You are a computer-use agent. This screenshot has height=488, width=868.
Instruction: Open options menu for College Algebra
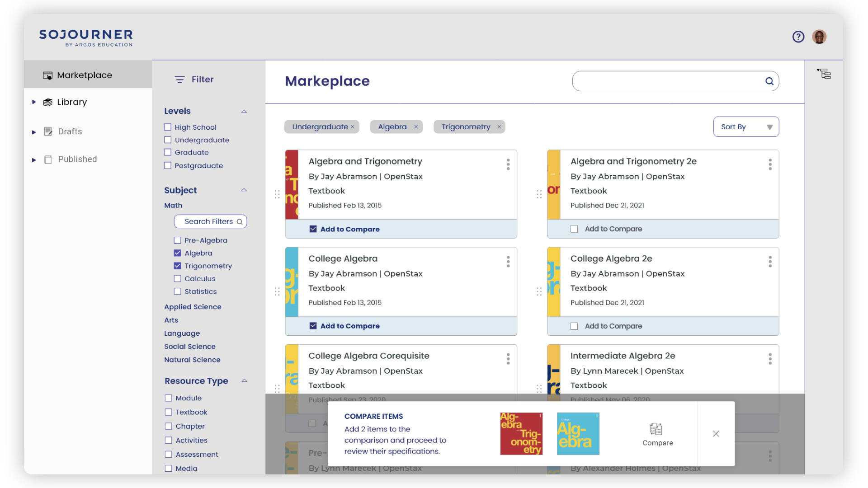508,262
